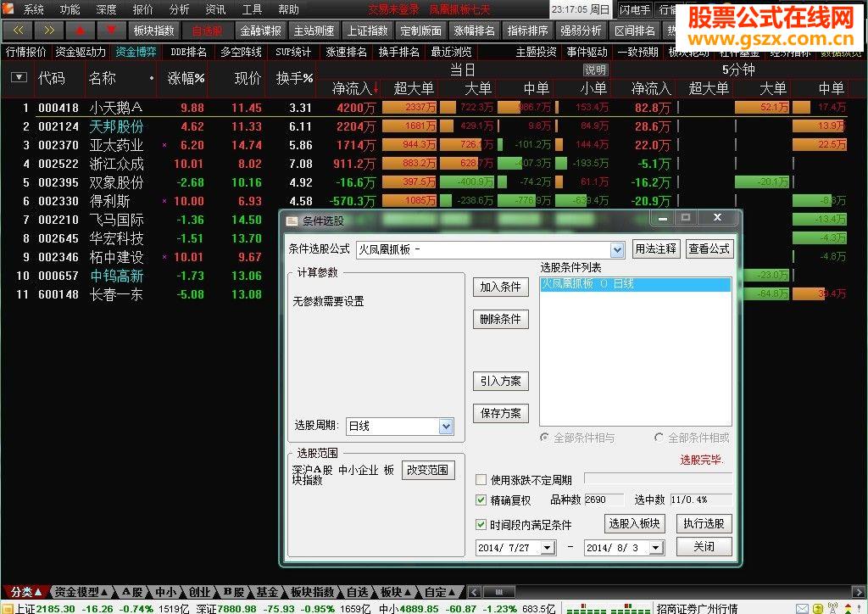Click the 强弱分析 toolbar button
Viewport: 868px width, 614px height.
pyautogui.click(x=581, y=31)
